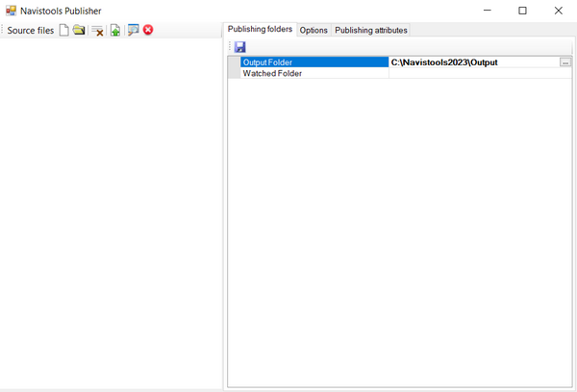
Task: Click the new blank file icon
Action: point(64,31)
